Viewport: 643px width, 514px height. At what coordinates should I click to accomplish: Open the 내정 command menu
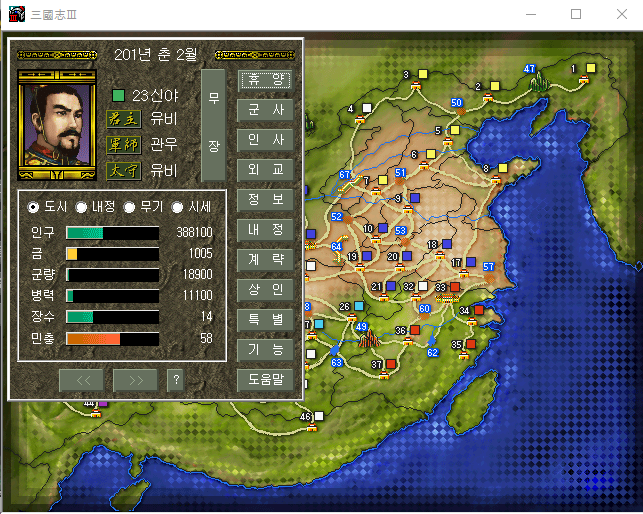click(x=265, y=230)
